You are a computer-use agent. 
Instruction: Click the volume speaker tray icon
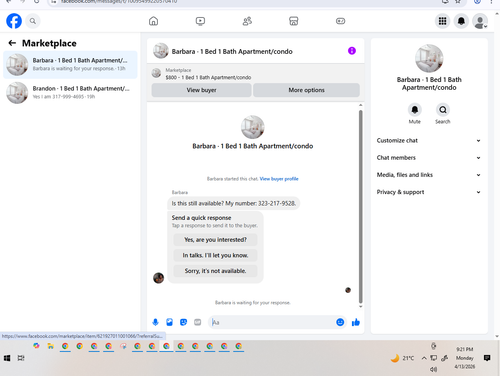(433, 369)
